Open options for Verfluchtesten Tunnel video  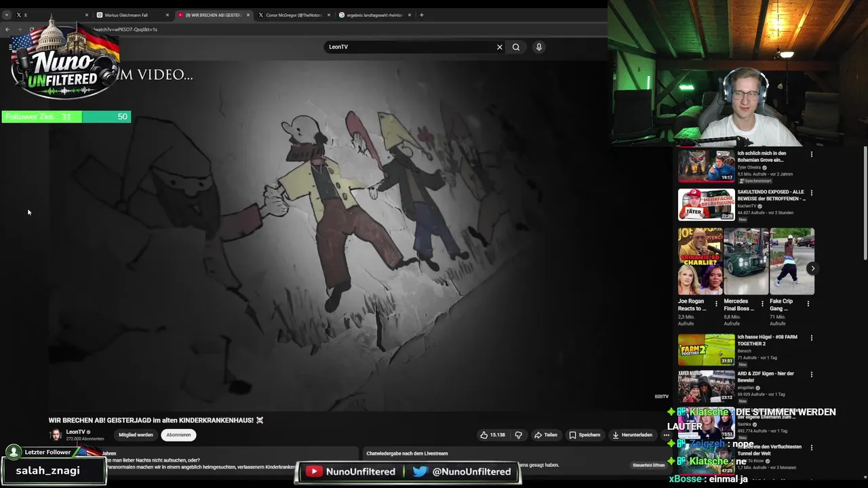(x=811, y=448)
